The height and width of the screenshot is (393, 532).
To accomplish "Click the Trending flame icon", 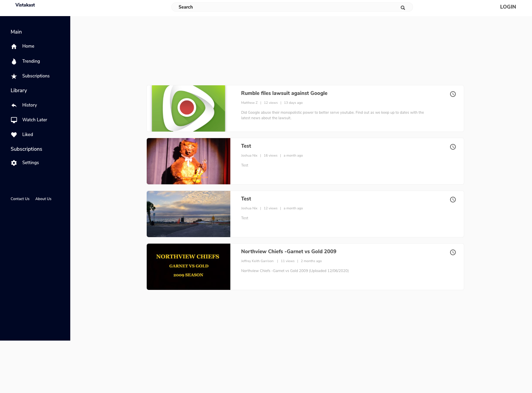I will tap(14, 61).
